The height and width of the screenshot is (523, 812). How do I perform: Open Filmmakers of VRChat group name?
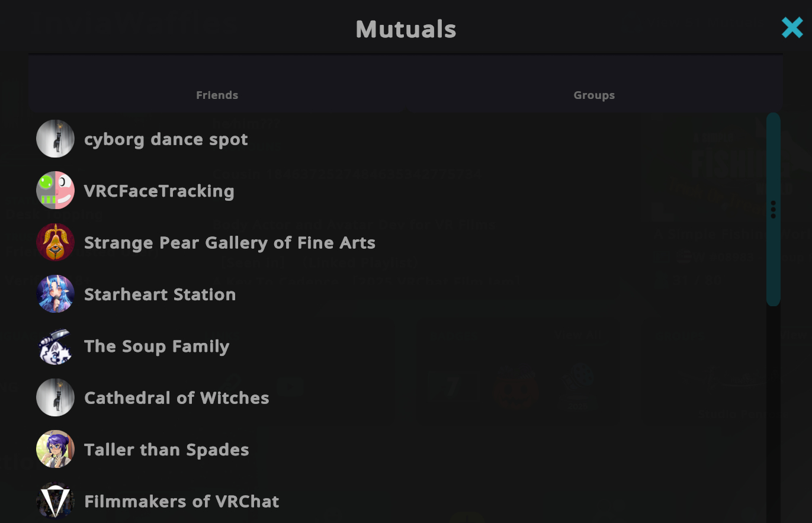tap(181, 502)
